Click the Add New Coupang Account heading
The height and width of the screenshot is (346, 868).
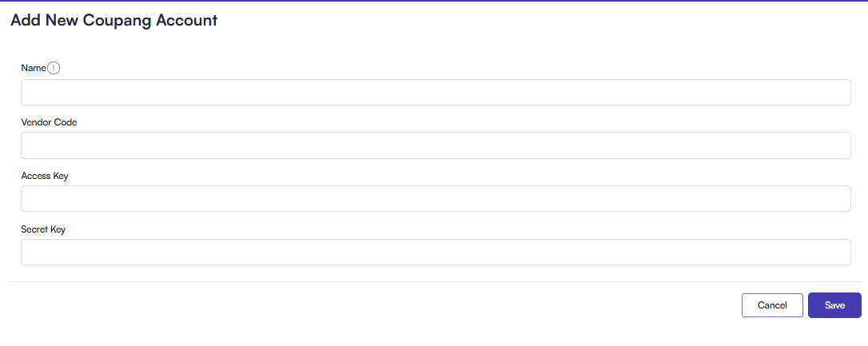[x=113, y=21]
